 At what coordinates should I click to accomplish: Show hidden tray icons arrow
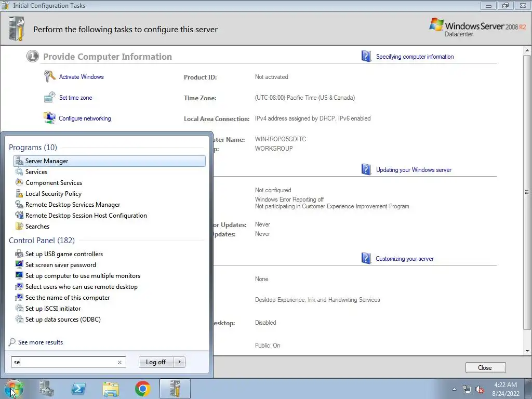[454, 389]
